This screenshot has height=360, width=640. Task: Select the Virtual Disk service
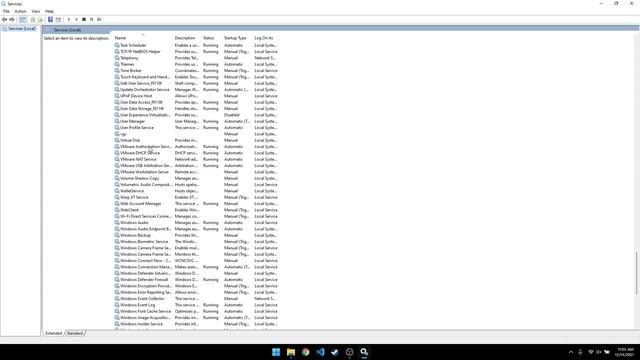(196, 140)
